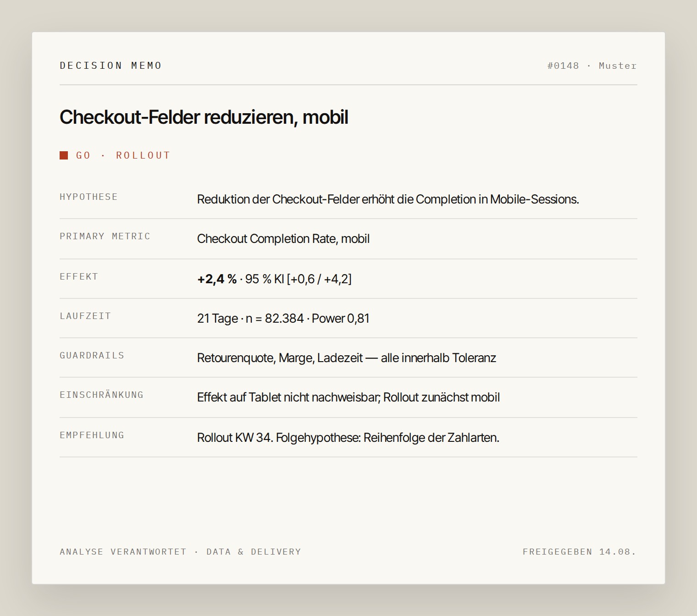
Task: Click ANALYSE VERANTWORTET · DATA & DELIVERY footer
Action: 180,552
